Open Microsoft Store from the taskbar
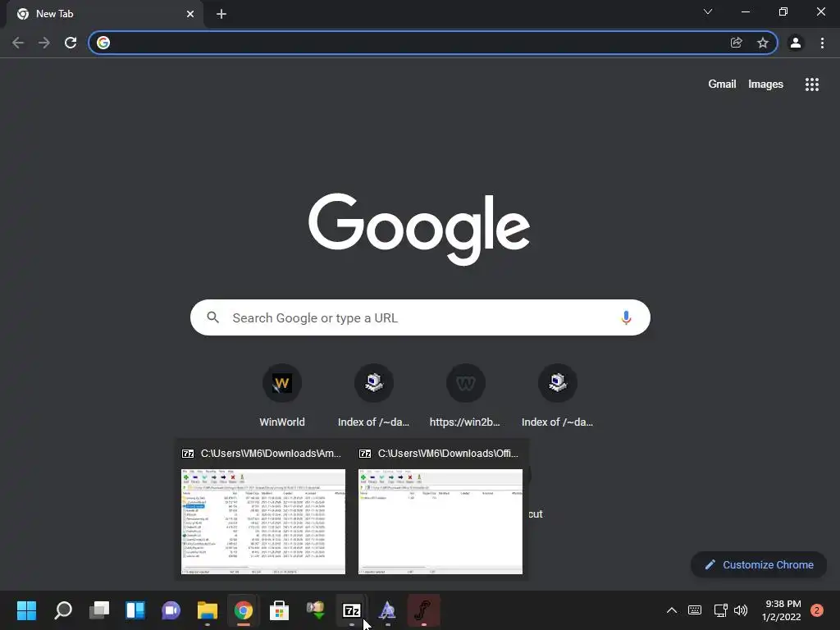Screen dimensions: 840x630 point(279,610)
